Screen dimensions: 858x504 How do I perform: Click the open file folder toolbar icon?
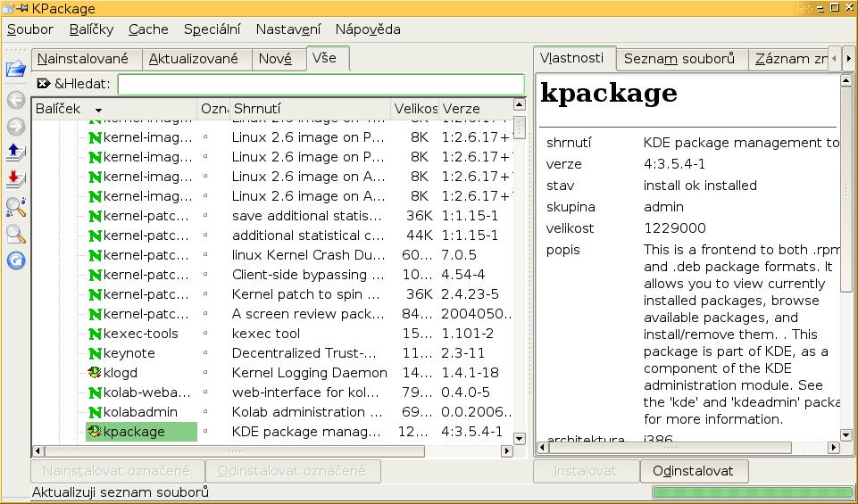point(16,69)
